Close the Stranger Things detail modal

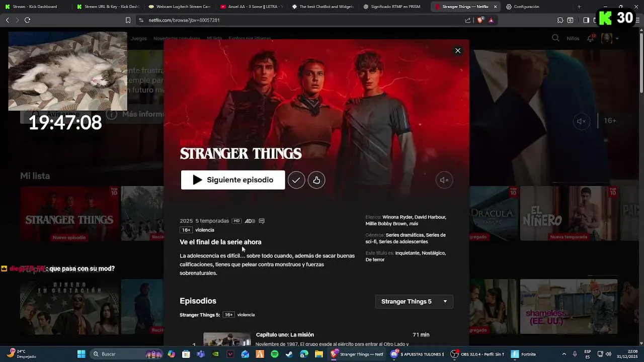click(x=458, y=51)
